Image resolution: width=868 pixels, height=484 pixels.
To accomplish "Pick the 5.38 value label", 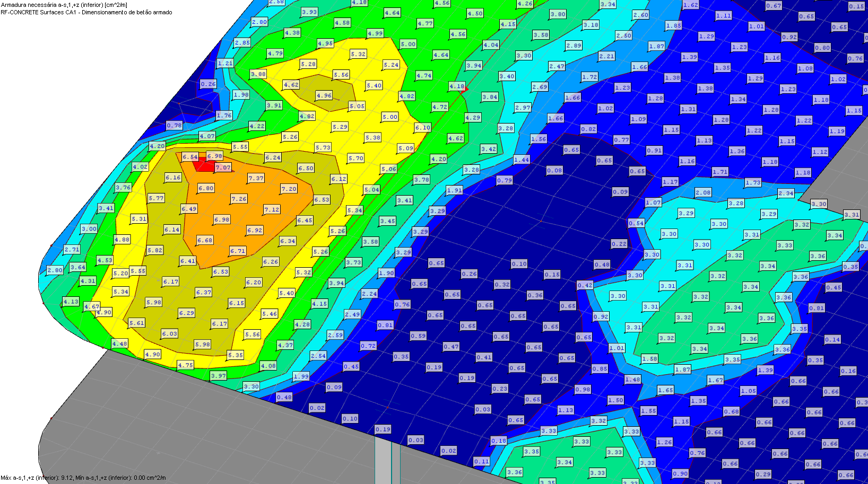I will click(x=373, y=137).
